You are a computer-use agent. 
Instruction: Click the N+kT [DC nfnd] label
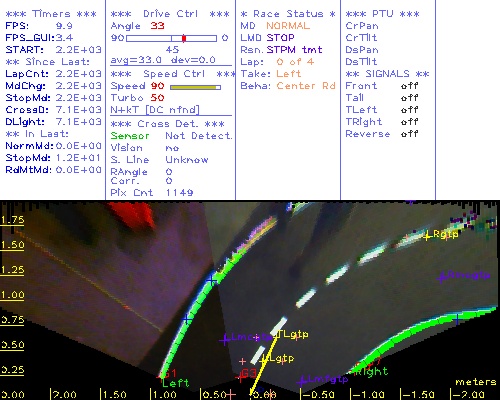(x=155, y=110)
